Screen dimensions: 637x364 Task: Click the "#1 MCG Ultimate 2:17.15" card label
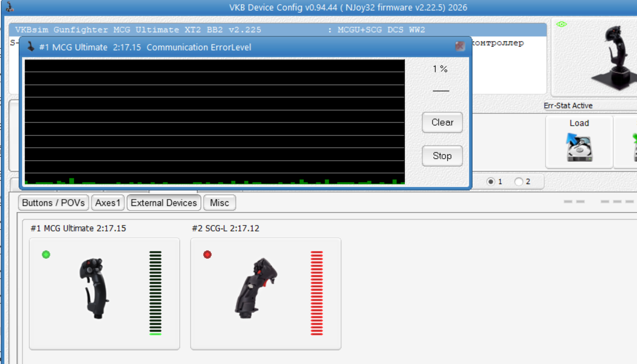(x=78, y=228)
